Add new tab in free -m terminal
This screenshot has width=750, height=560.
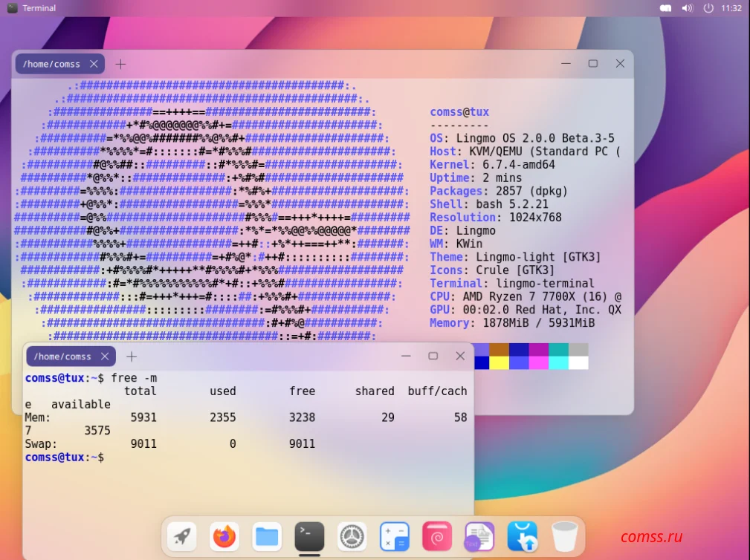click(x=132, y=356)
